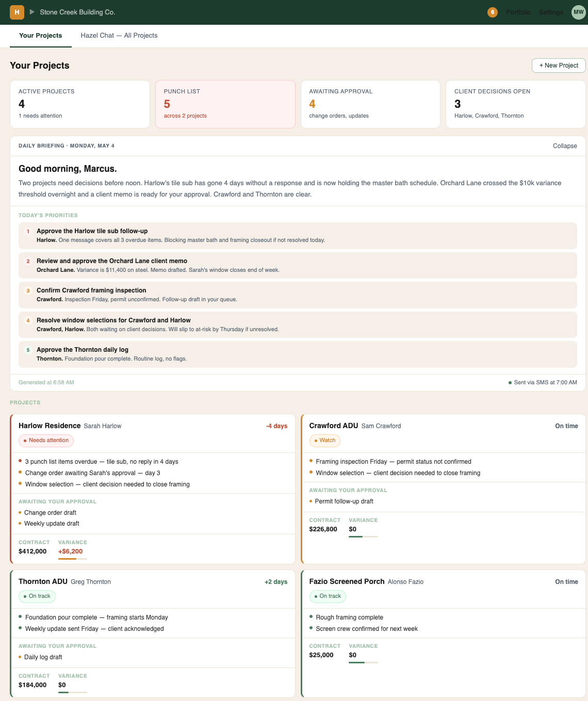Click 'Change order awaiting Sarah's approval' line
The height and width of the screenshot is (701, 588).
[x=93, y=473]
